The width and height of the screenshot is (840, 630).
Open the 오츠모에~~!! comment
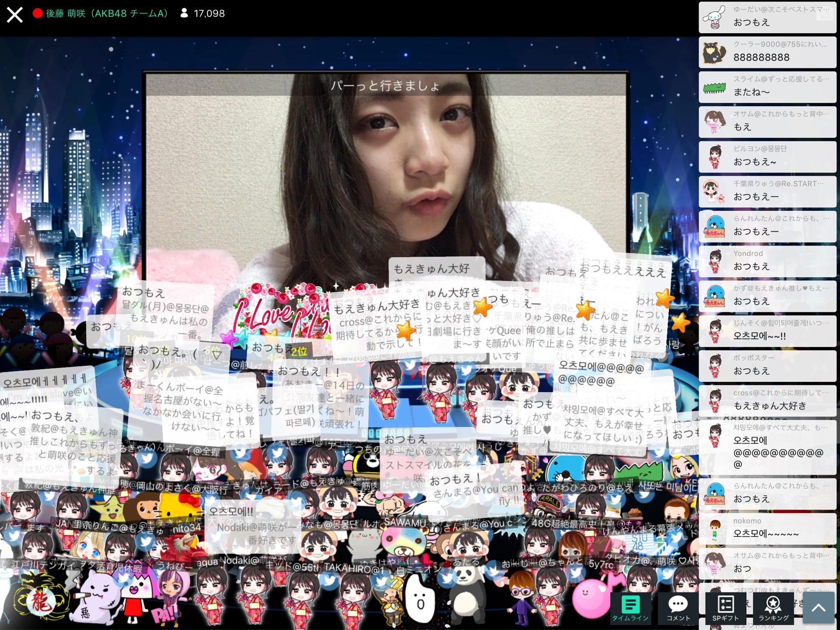(767, 331)
